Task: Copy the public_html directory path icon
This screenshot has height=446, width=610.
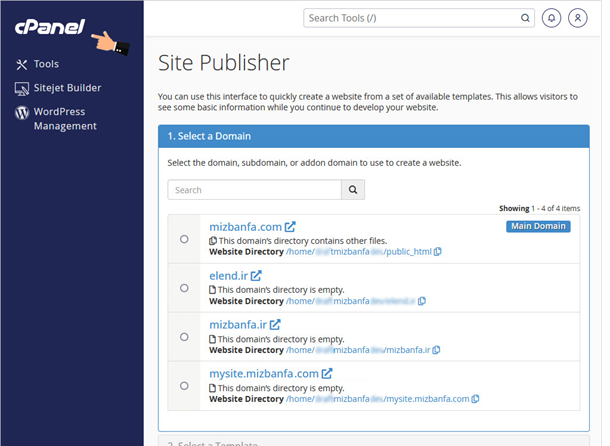Action: tap(438, 252)
